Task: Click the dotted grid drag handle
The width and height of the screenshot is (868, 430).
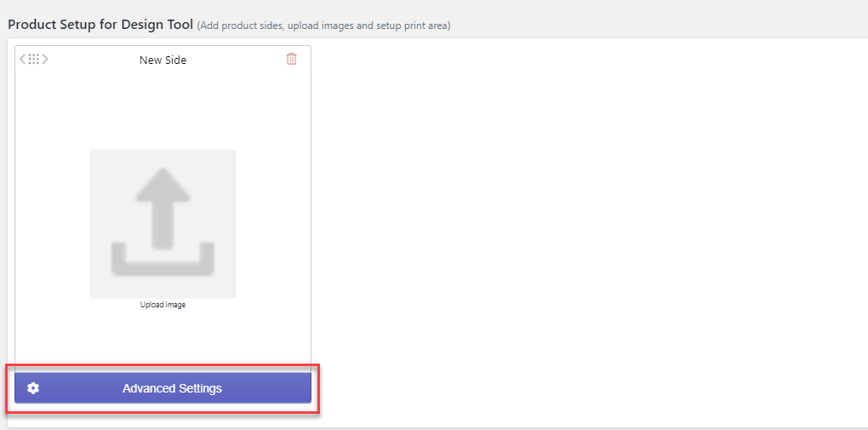Action: click(34, 60)
